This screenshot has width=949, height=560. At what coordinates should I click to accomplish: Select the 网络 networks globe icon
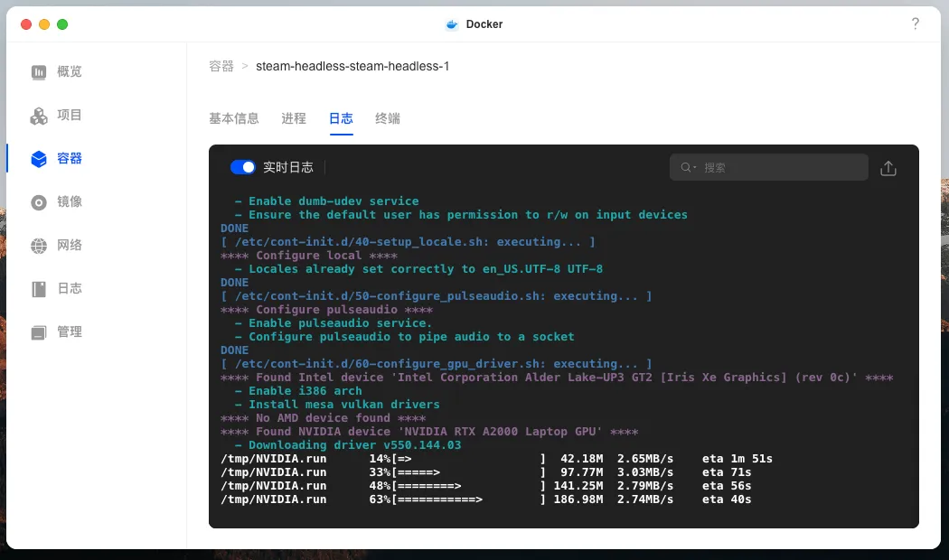39,245
